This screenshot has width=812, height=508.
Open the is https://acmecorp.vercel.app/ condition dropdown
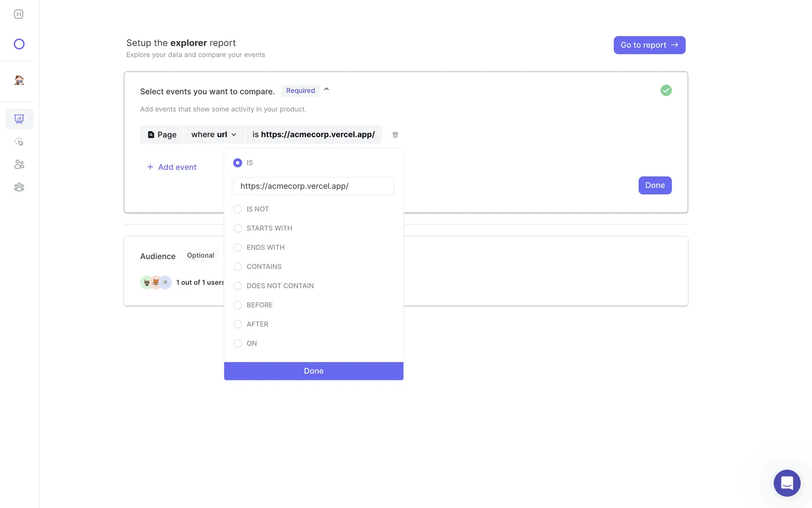[313, 135]
